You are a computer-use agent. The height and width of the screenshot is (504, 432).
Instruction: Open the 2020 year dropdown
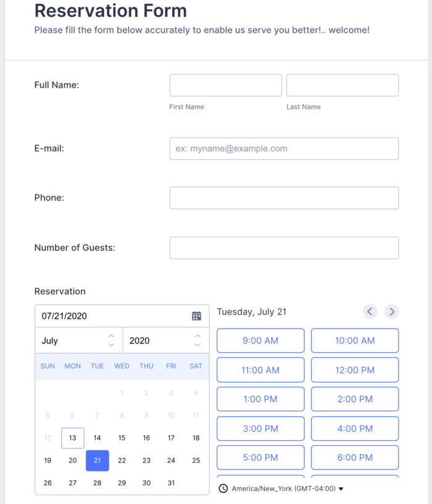pyautogui.click(x=165, y=340)
